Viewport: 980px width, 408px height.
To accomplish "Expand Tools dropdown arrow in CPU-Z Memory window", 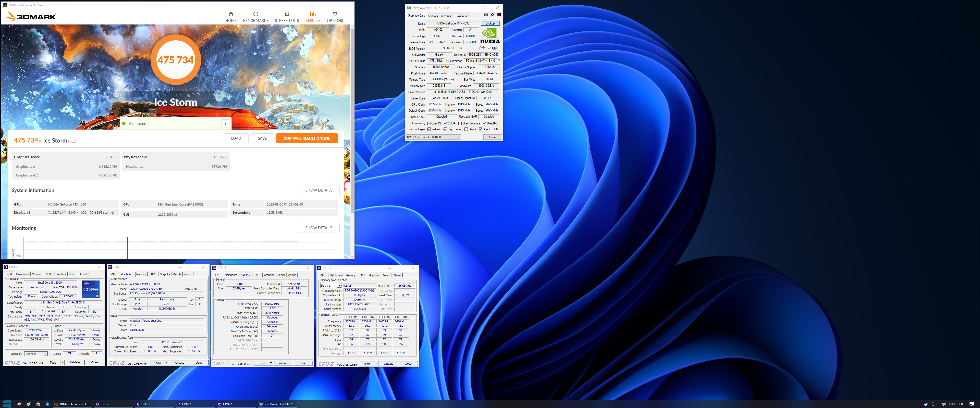I will pos(271,363).
